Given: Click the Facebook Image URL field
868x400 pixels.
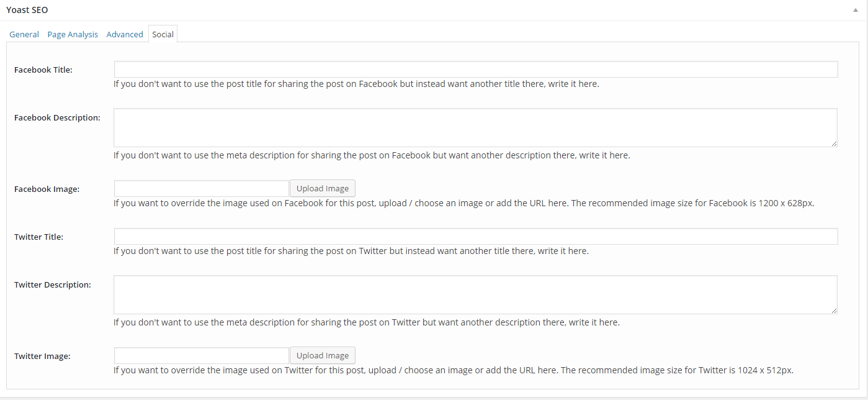Looking at the screenshot, I should tap(201, 188).
